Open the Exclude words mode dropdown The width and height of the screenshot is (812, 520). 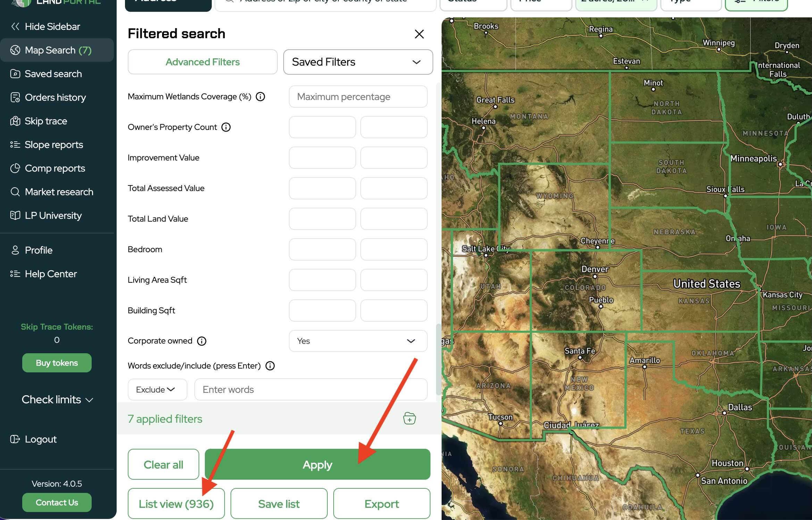coord(157,389)
